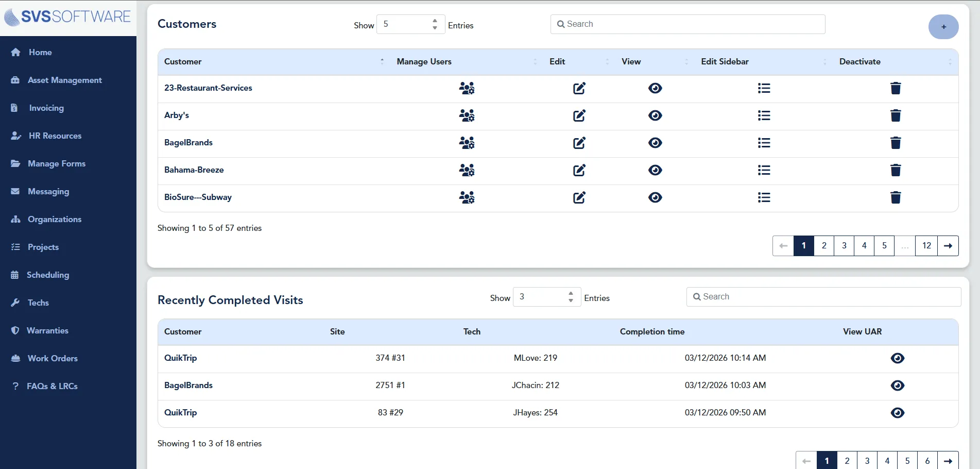Screen dimensions: 980x469
Task: Open sidebar list icon for Arby's
Action: pyautogui.click(x=764, y=115)
